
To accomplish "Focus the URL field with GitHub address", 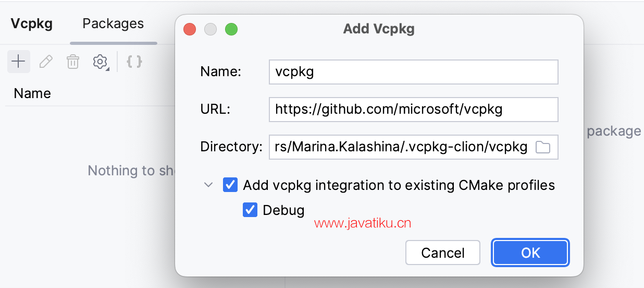I will [x=414, y=110].
